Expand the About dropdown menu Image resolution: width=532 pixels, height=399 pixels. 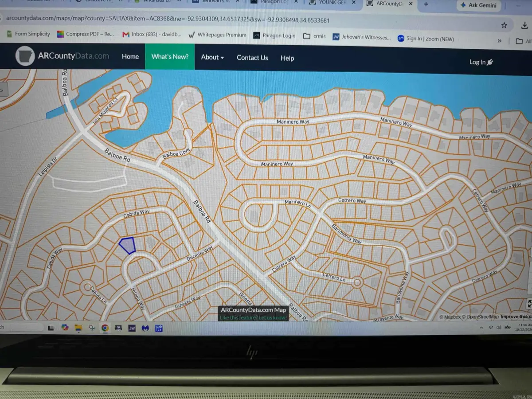(x=212, y=57)
